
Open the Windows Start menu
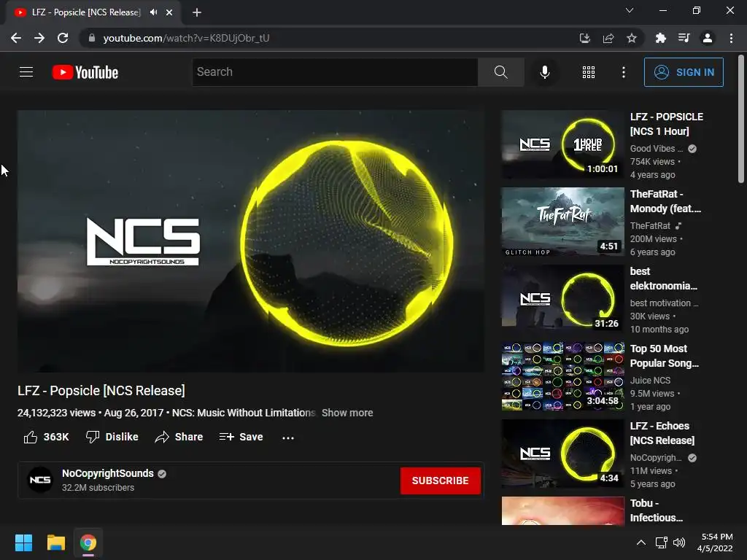tap(23, 542)
